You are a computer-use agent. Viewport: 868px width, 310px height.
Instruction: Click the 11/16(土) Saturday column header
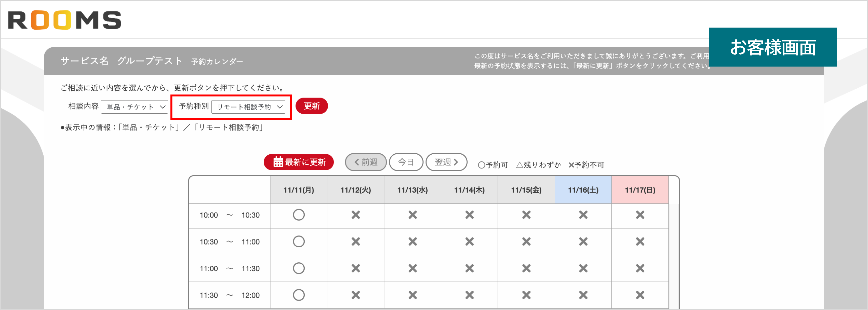tap(583, 190)
